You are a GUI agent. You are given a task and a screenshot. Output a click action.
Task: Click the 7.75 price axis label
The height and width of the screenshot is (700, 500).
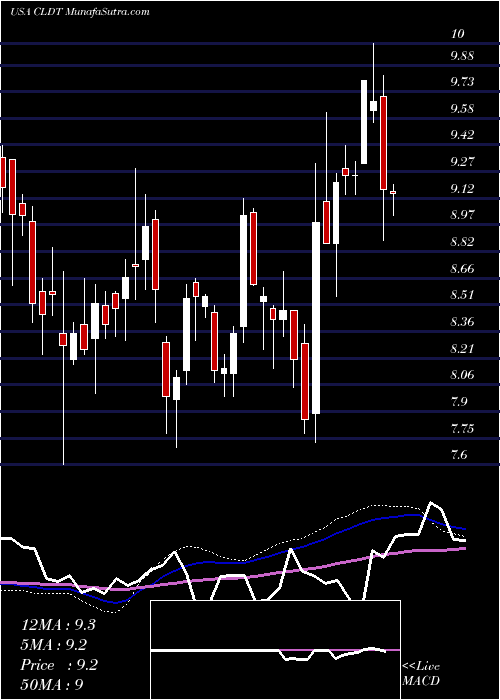(x=462, y=429)
